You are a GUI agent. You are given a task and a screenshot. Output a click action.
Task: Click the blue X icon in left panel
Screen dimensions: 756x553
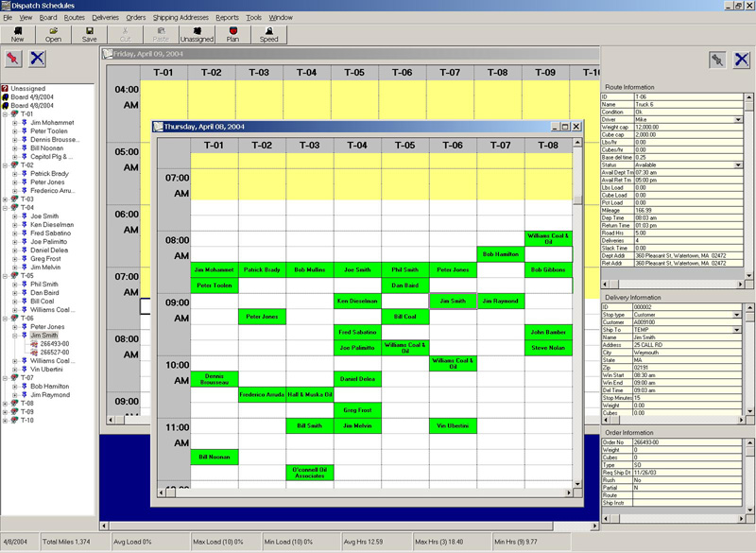tap(37, 59)
